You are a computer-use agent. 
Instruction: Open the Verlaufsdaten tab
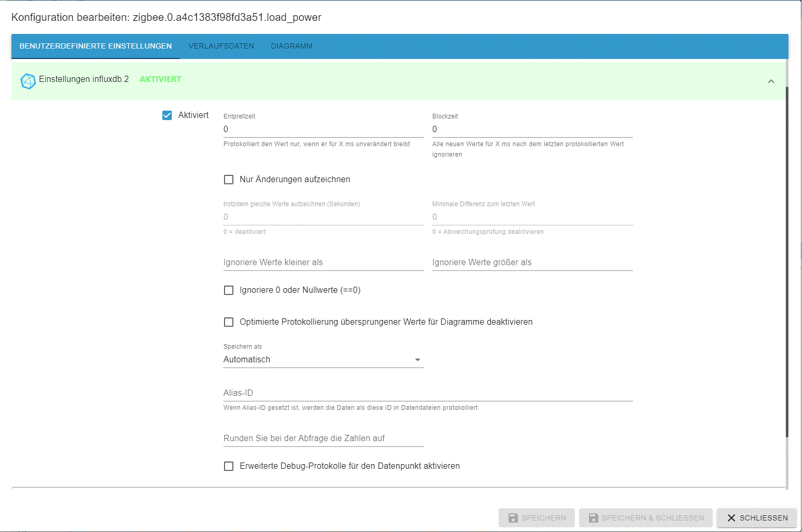pyautogui.click(x=221, y=46)
